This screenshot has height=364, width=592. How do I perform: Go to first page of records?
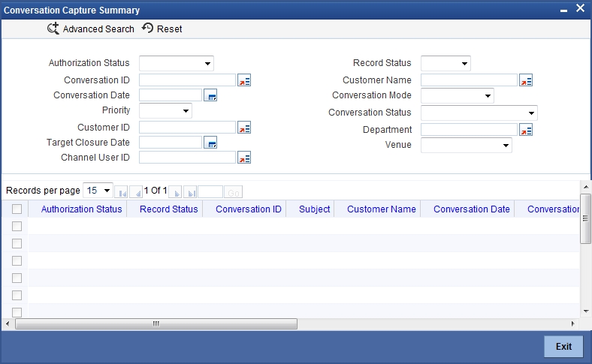[x=121, y=192]
